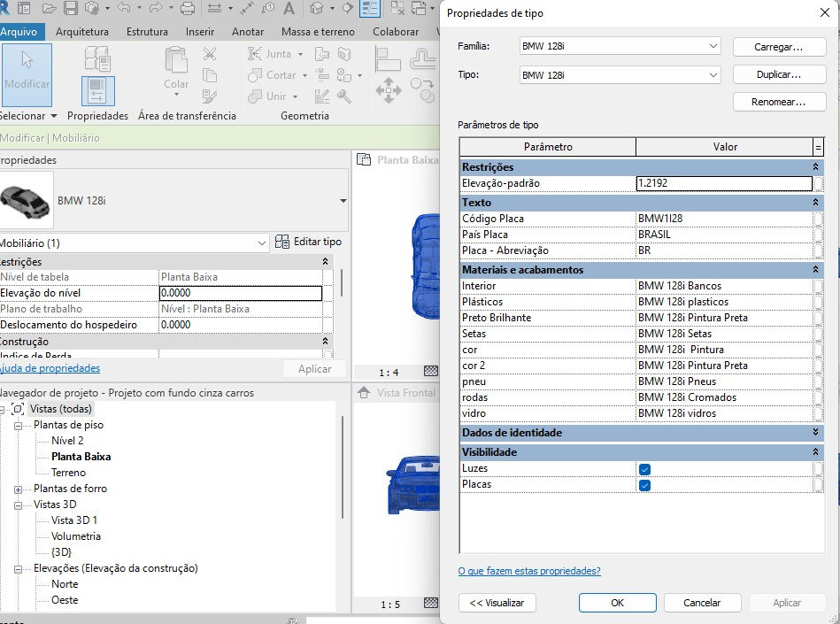840x624 pixels.
Task: Click the Match type paintbrush icon
Action: (210, 96)
